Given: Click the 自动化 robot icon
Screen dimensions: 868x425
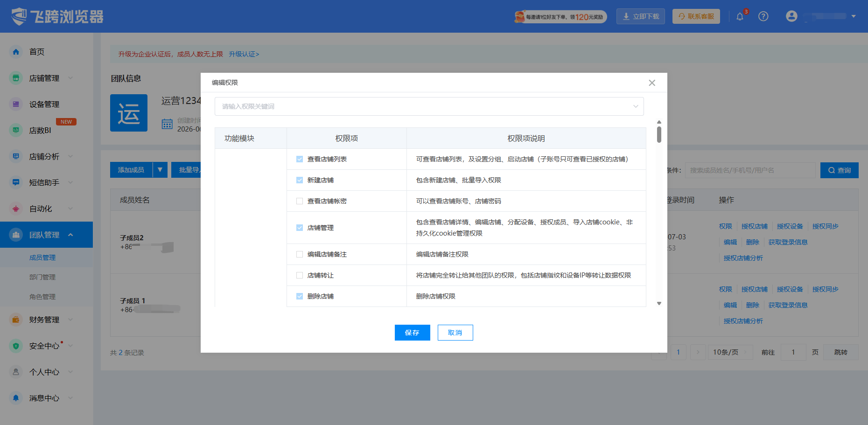Looking at the screenshot, I should click(16, 209).
